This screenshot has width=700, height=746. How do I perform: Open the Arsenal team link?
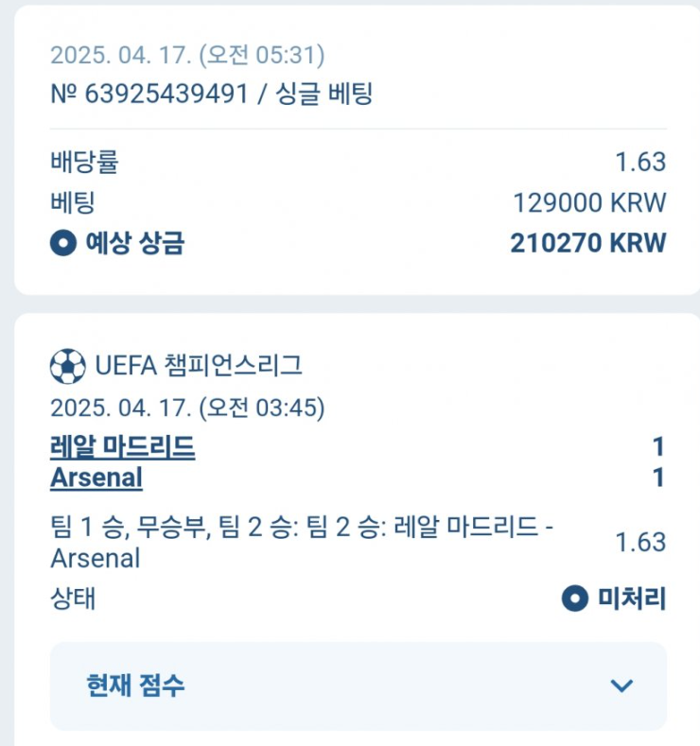coord(96,477)
